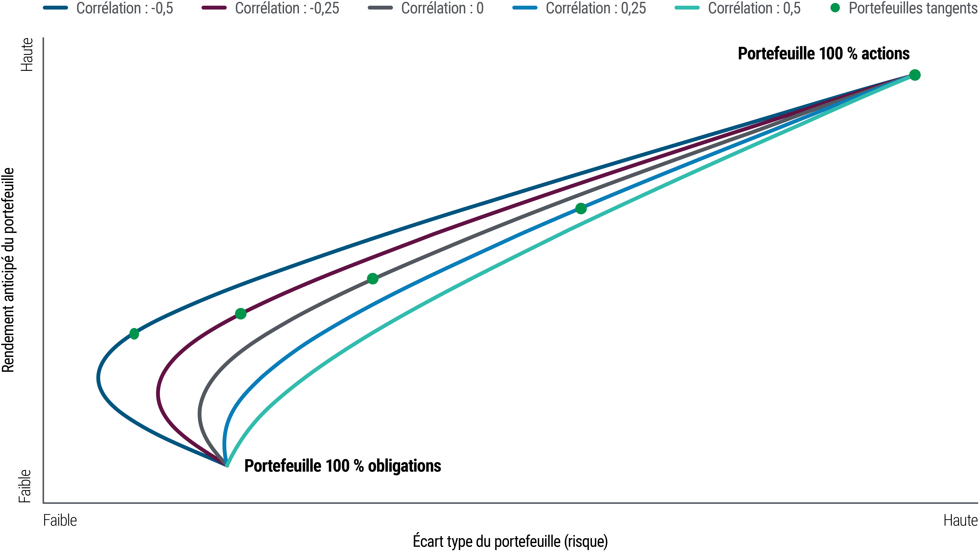Select tangent point on purple curve

pyautogui.click(x=240, y=314)
